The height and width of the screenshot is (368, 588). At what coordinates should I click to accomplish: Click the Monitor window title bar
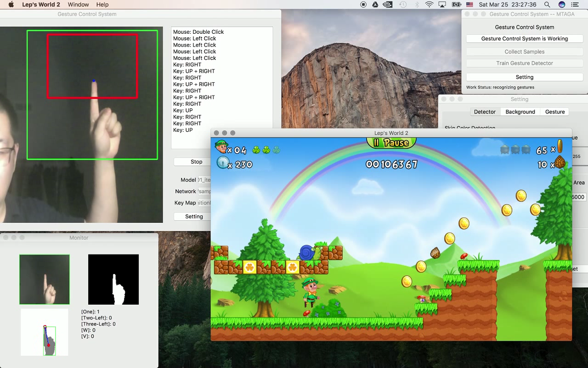pyautogui.click(x=79, y=238)
